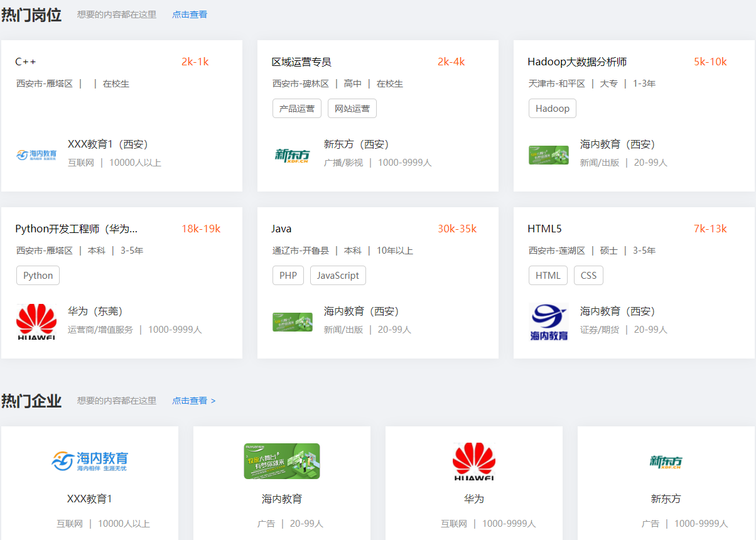Click the Hadoop skill tag
This screenshot has width=756, height=540.
[553, 109]
